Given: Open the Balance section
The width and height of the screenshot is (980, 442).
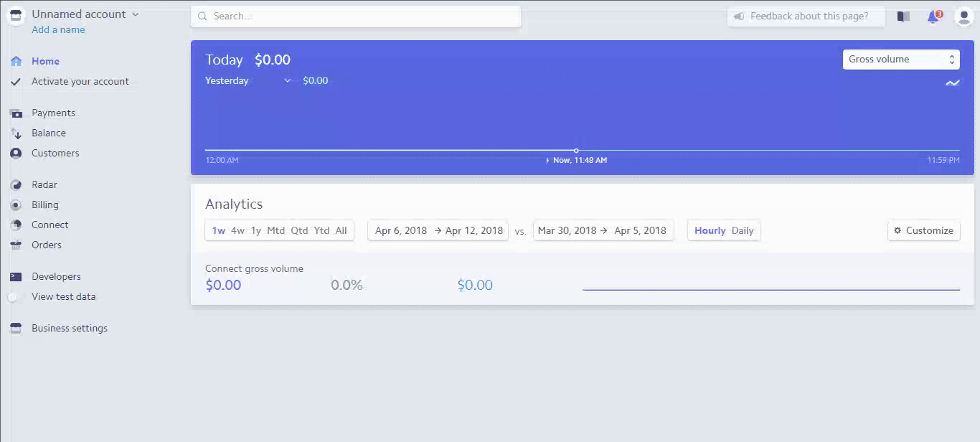Looking at the screenshot, I should point(49,133).
